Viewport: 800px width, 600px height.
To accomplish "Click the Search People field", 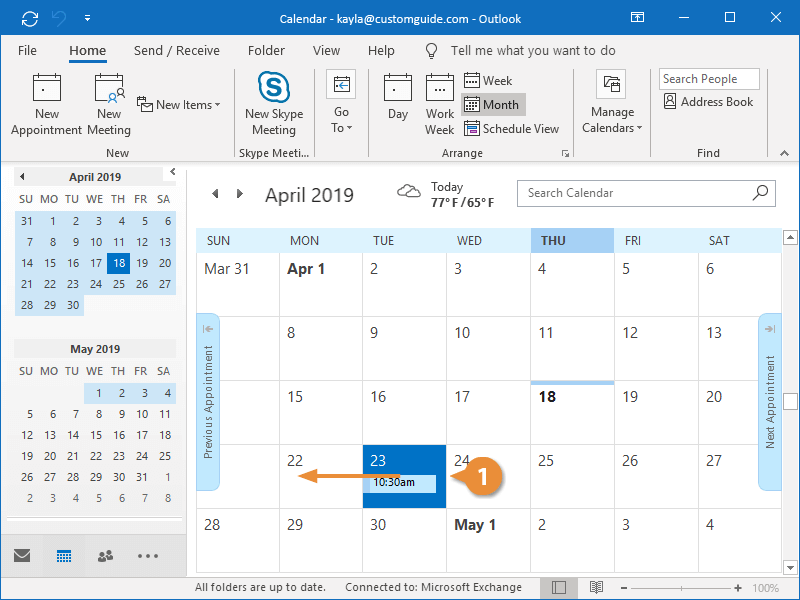I will (709, 79).
